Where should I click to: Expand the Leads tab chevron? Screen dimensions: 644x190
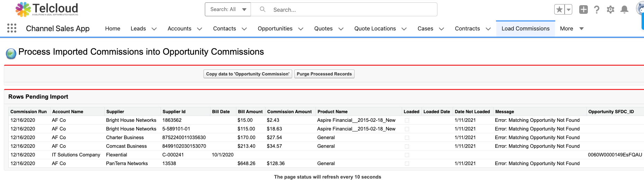coord(154,29)
